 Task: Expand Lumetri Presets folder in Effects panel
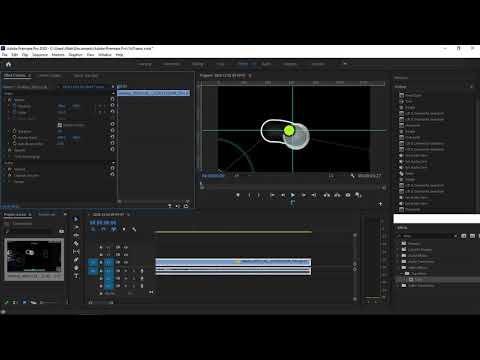[x=398, y=249]
